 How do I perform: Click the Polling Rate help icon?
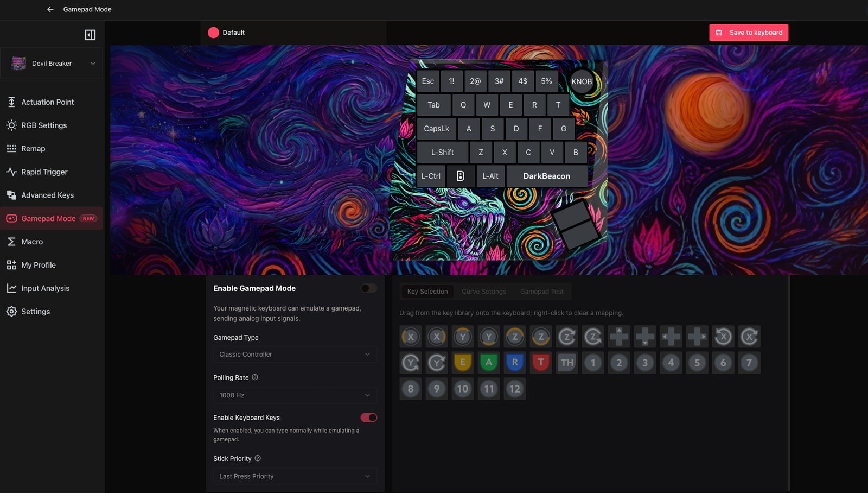(255, 377)
